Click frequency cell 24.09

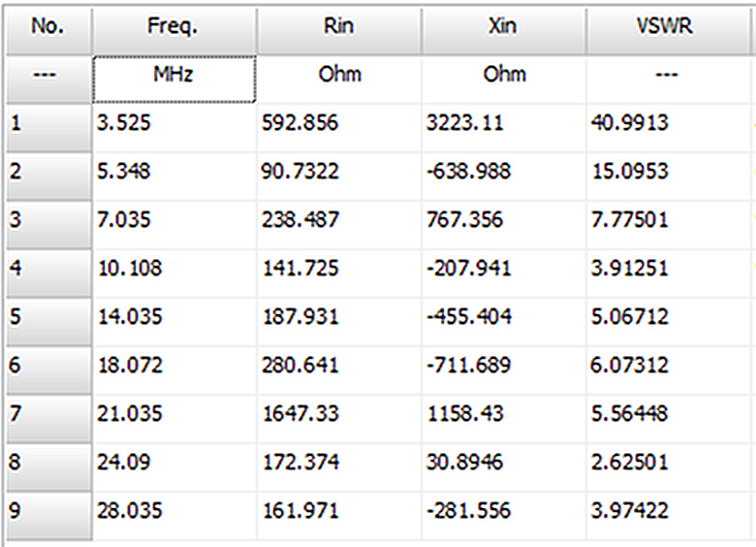[x=174, y=467]
